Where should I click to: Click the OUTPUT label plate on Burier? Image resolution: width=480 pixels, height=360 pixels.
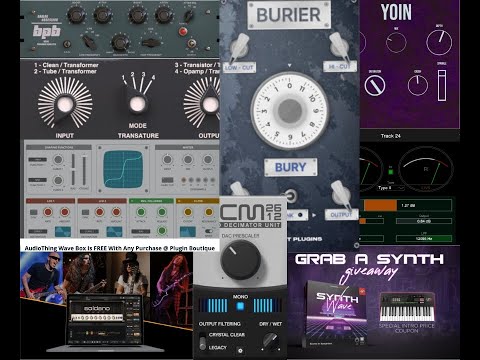341,215
